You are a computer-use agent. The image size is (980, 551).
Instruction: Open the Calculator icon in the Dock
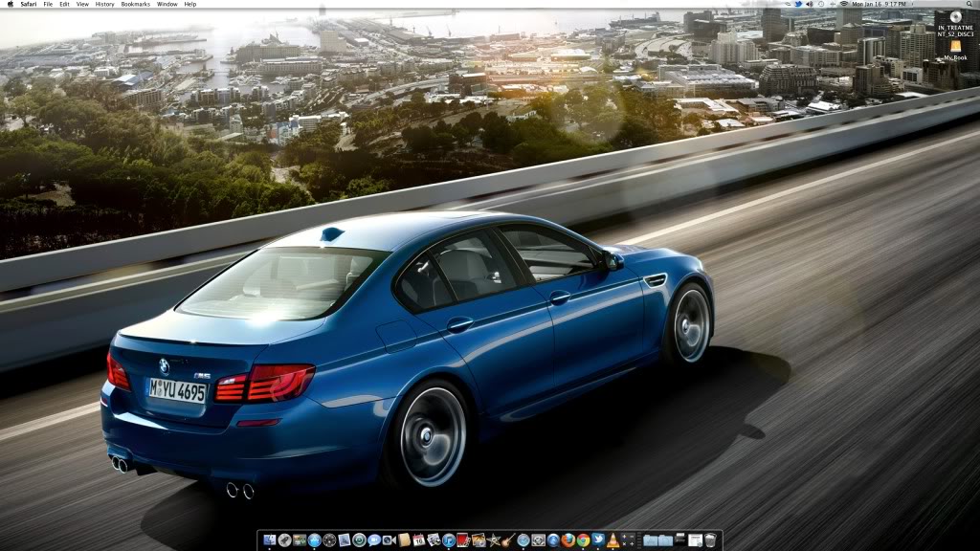[628, 540]
